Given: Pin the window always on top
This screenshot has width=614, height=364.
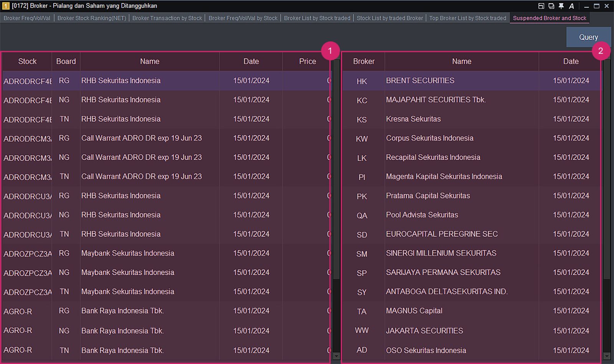Looking at the screenshot, I should (x=561, y=6).
